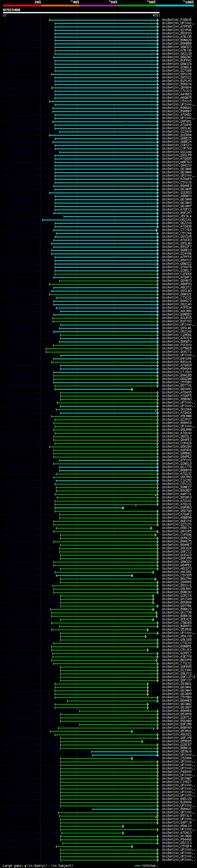Select the UniRef100_C5YQF4 entry
This screenshot has height=868, width=197.
177,846
